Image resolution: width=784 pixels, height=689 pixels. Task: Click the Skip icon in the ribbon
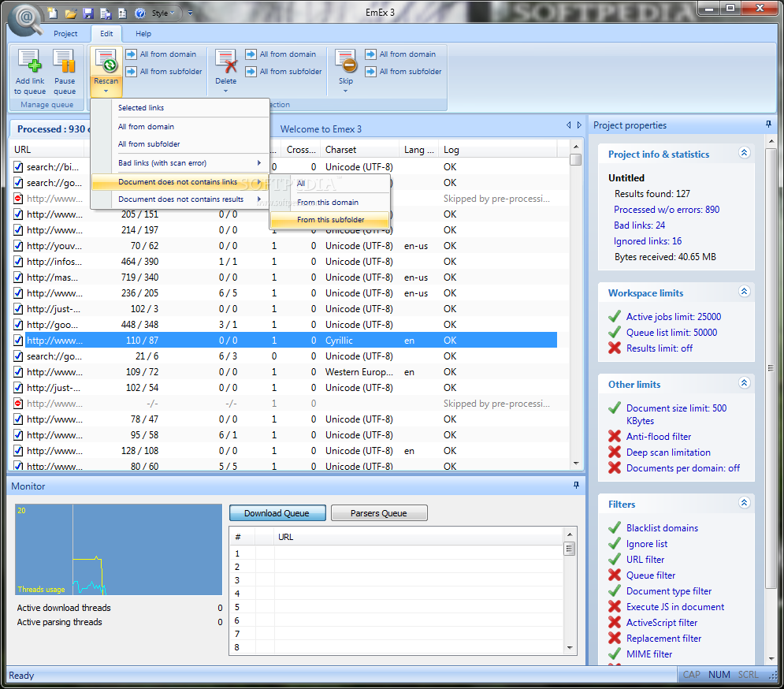point(345,61)
